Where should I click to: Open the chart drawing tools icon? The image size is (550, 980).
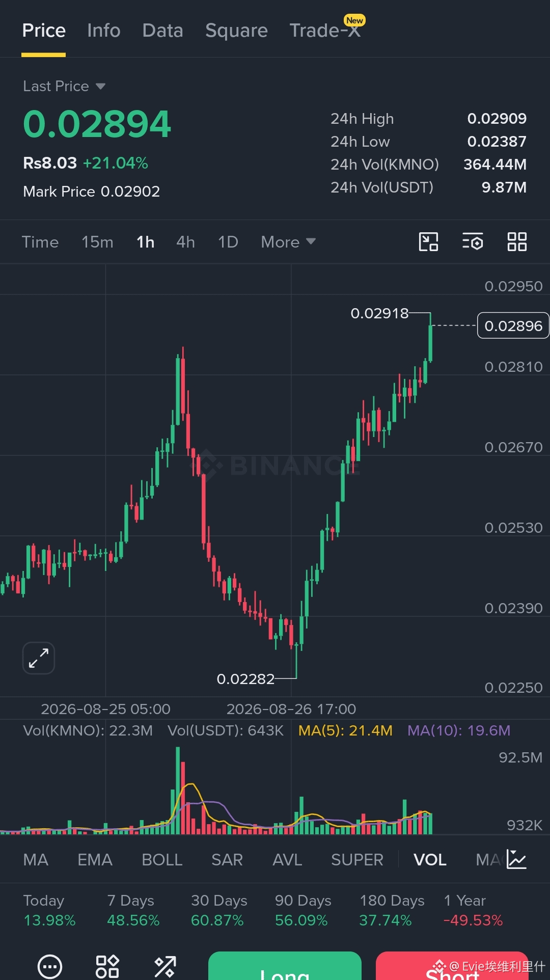click(x=428, y=242)
